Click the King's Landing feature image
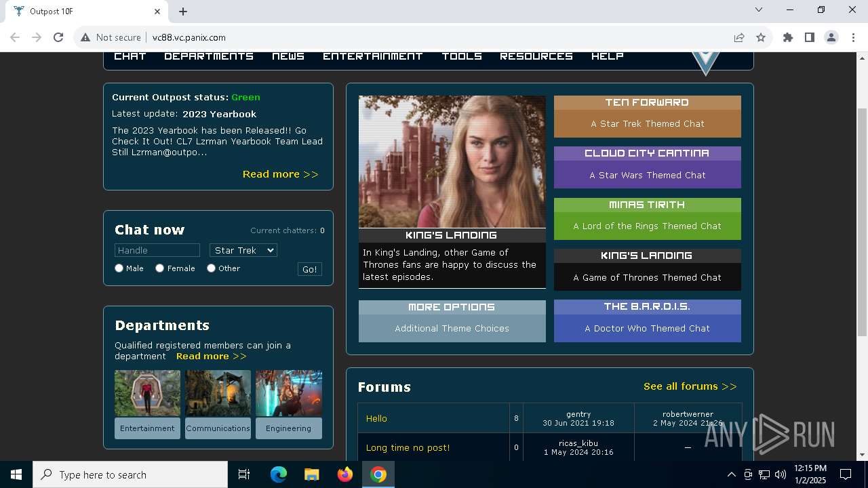Viewport: 868px width, 488px height. (452, 161)
